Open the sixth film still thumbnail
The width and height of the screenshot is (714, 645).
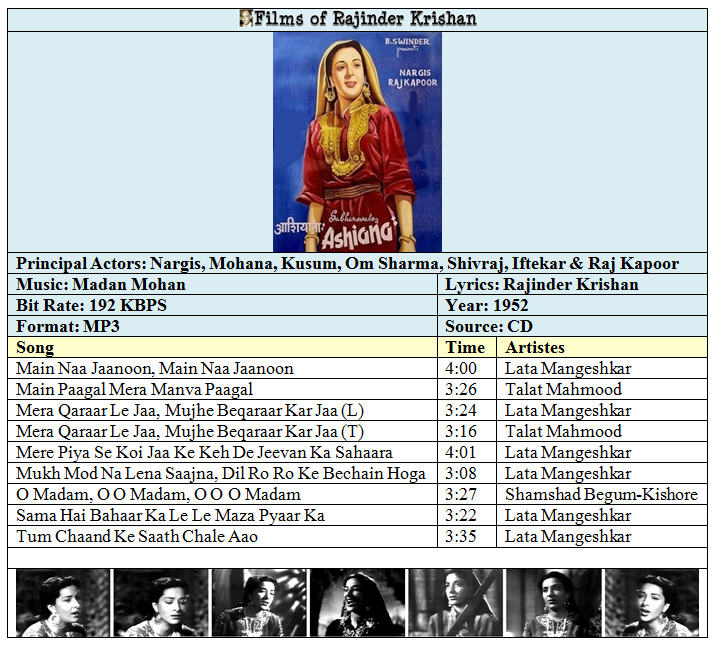coord(554,602)
